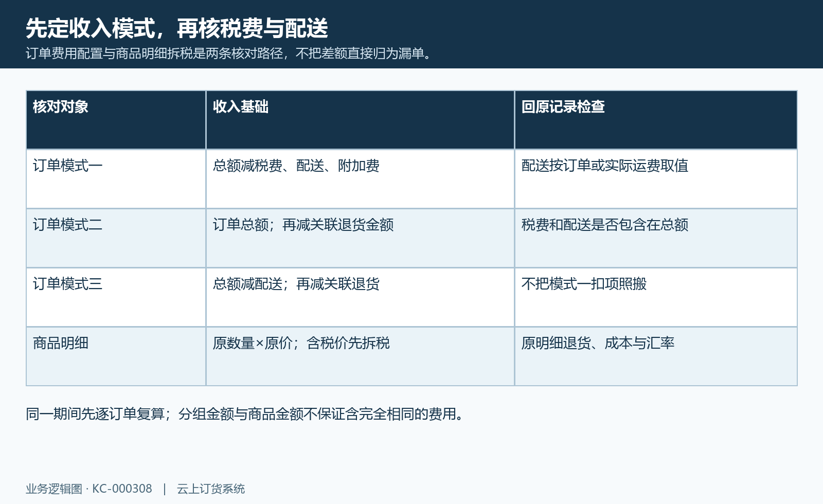Click the footer text 业务逻辑图 · KC-000308
The width and height of the screenshot is (823, 504).
click(89, 489)
